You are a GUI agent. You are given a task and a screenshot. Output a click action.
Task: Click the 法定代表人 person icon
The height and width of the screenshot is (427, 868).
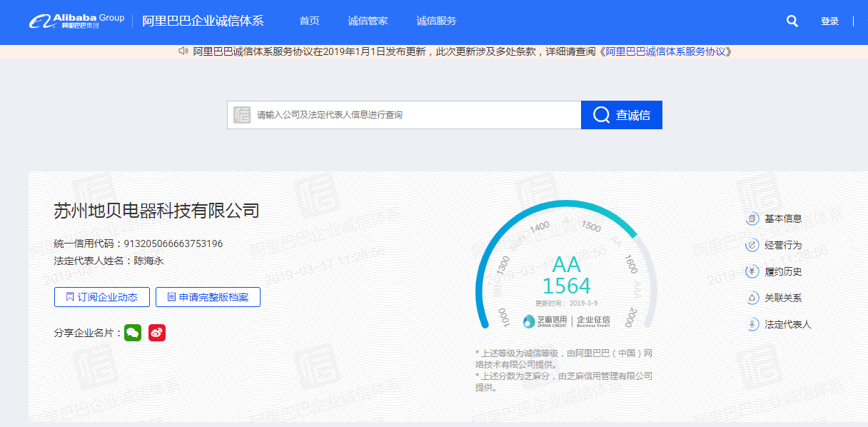752,324
